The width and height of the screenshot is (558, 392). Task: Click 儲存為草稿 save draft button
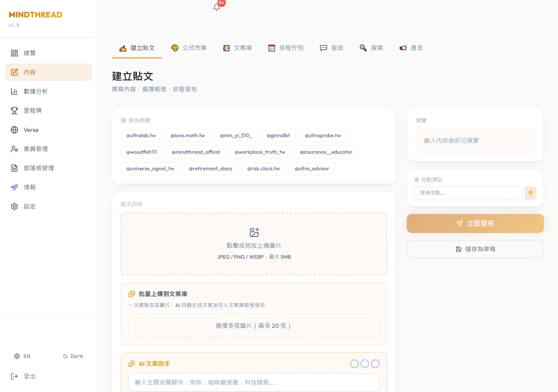(x=475, y=249)
